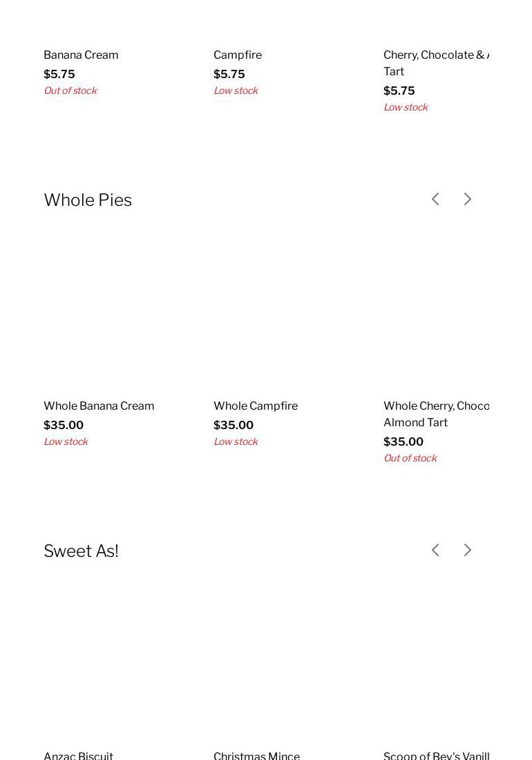
Task: Open the Anzac Biscuit item
Action: [x=78, y=755]
